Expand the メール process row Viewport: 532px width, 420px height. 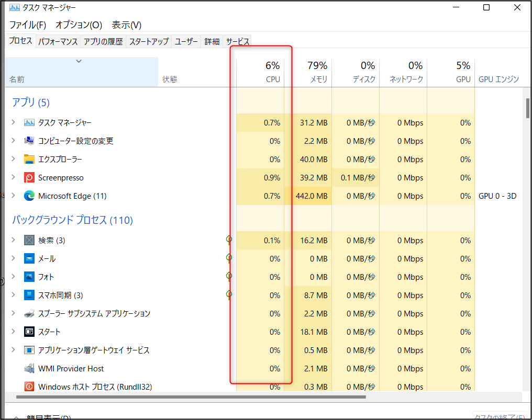click(x=13, y=258)
